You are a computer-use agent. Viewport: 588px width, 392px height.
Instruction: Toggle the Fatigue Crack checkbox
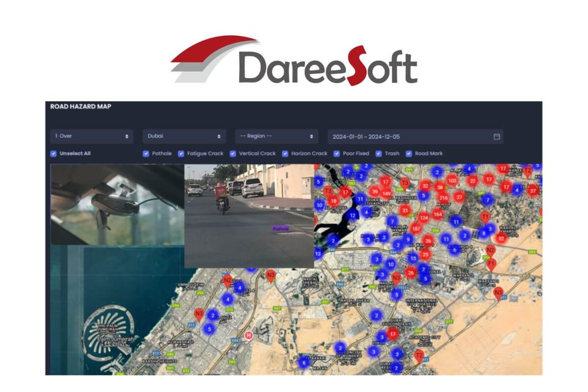coord(181,153)
